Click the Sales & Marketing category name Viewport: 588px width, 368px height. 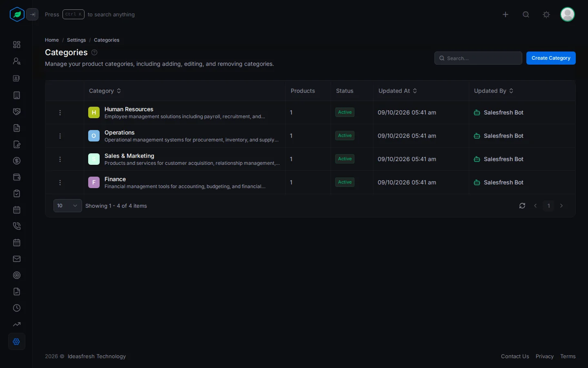(129, 156)
